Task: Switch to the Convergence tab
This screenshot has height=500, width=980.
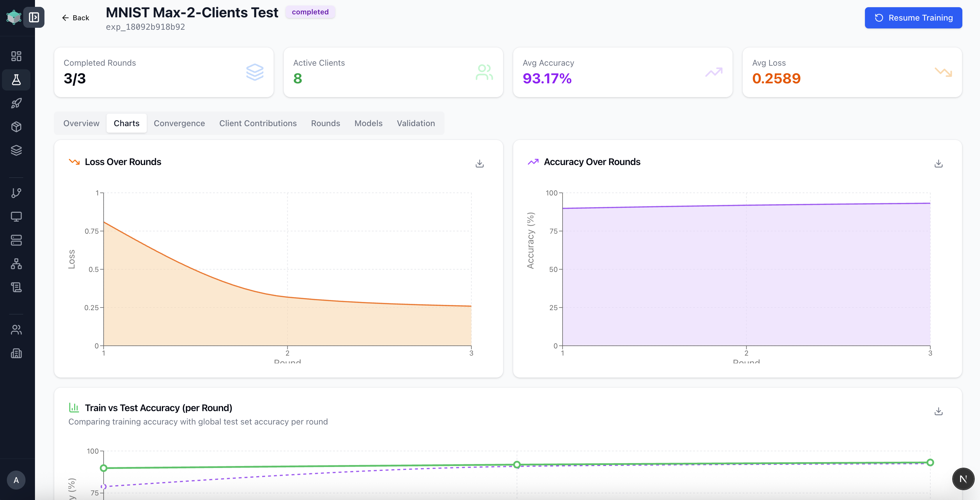Action: click(179, 123)
